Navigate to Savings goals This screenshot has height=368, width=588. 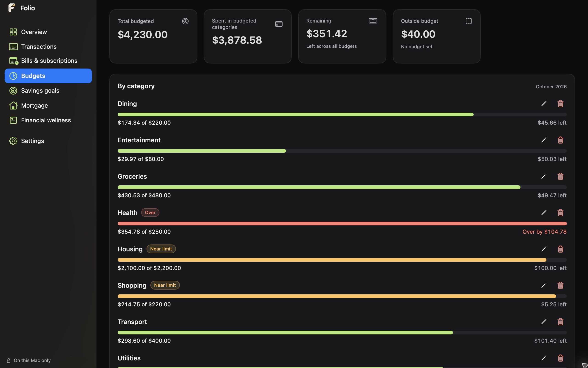pyautogui.click(x=48, y=91)
